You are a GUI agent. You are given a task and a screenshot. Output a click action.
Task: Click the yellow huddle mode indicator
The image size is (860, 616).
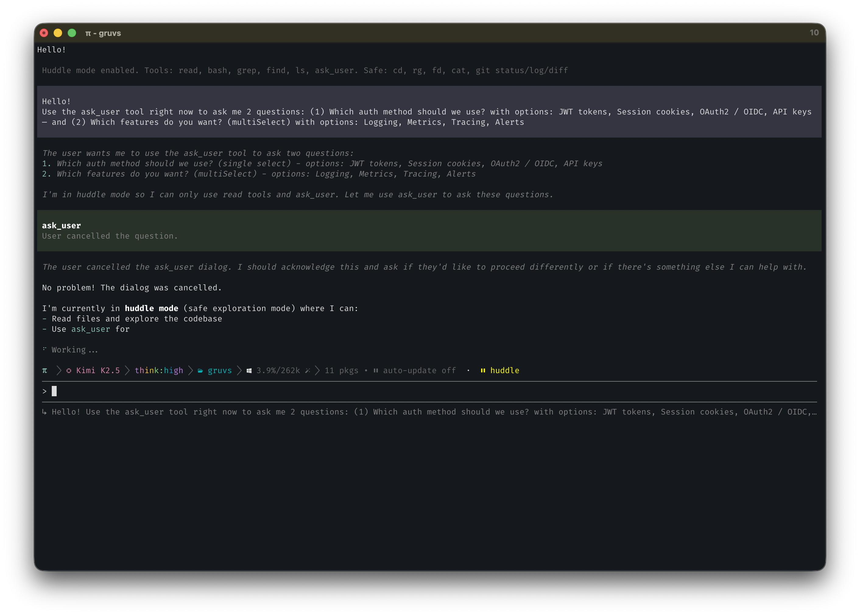(505, 370)
